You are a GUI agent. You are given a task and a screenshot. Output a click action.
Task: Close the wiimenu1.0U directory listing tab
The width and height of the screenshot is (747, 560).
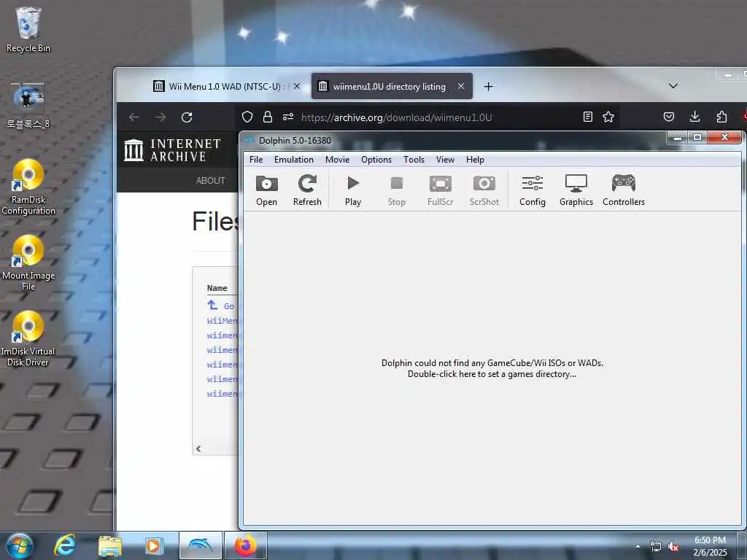click(x=461, y=86)
